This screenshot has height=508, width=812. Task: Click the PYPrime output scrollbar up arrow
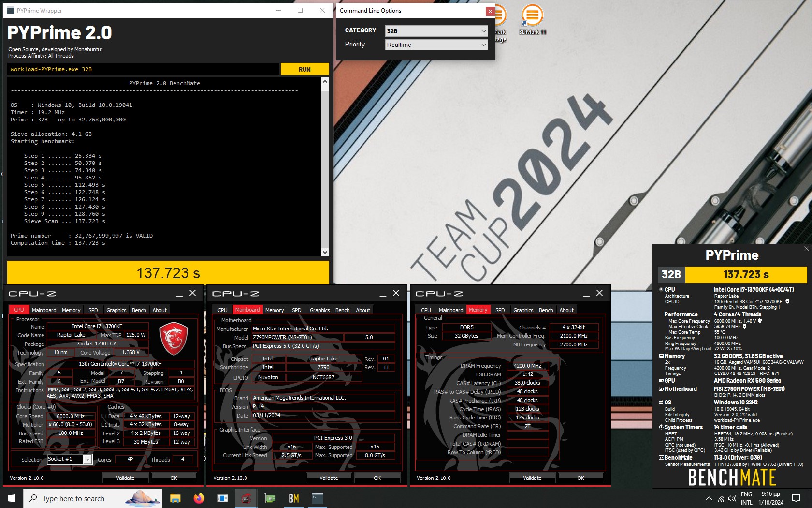(x=325, y=81)
